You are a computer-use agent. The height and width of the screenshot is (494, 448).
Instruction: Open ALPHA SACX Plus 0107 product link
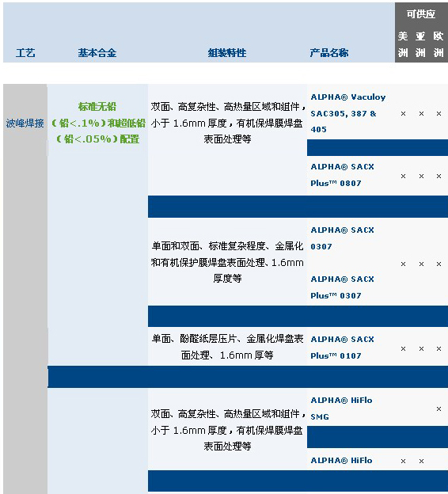(342, 348)
